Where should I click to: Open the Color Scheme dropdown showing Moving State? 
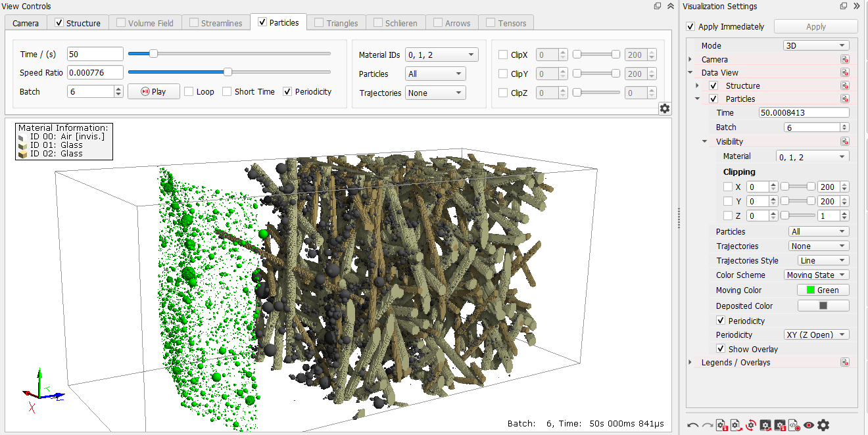point(816,275)
